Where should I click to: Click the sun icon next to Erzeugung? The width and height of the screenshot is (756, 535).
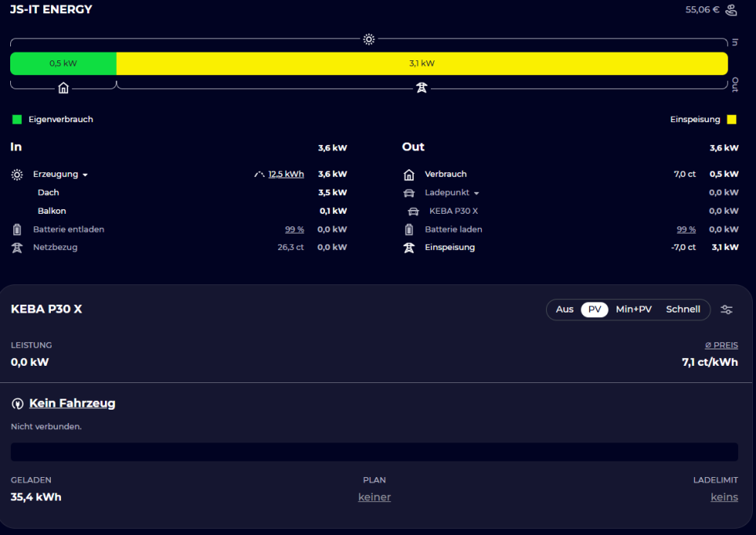17,175
